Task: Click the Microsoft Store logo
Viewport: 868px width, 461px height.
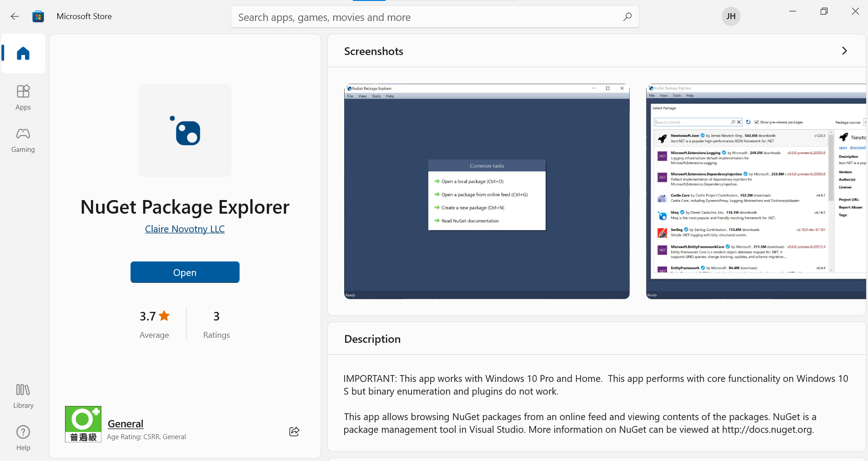Action: [38, 16]
